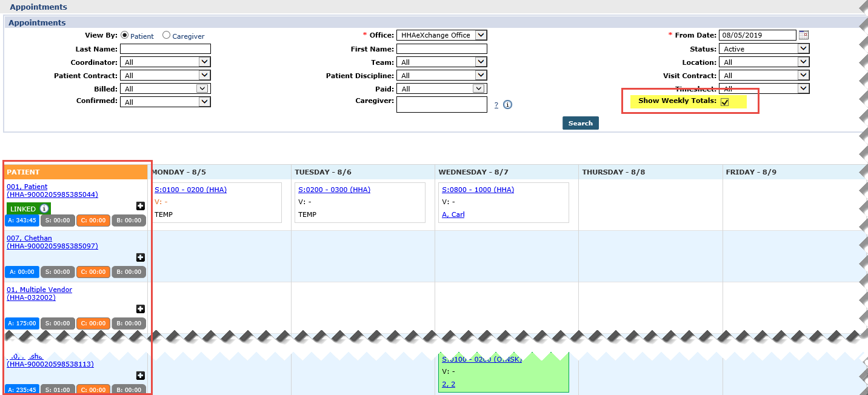Click the Search button
868x395 pixels.
(x=581, y=123)
